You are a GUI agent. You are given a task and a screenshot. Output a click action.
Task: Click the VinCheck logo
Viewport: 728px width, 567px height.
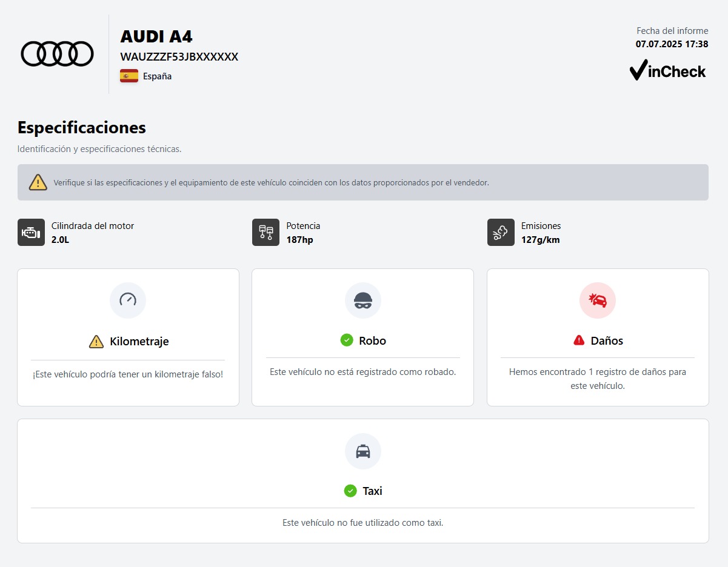point(667,71)
